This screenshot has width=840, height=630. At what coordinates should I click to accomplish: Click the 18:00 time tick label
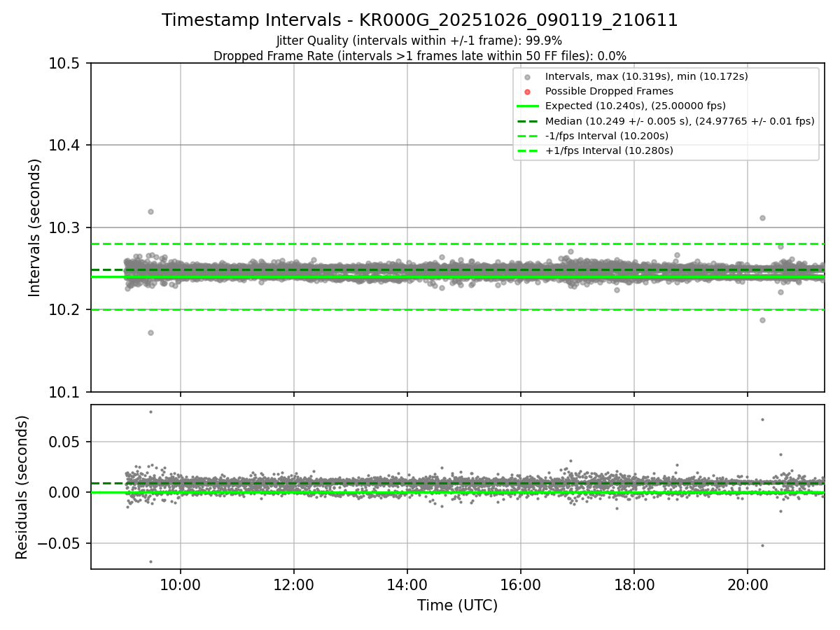click(x=634, y=584)
